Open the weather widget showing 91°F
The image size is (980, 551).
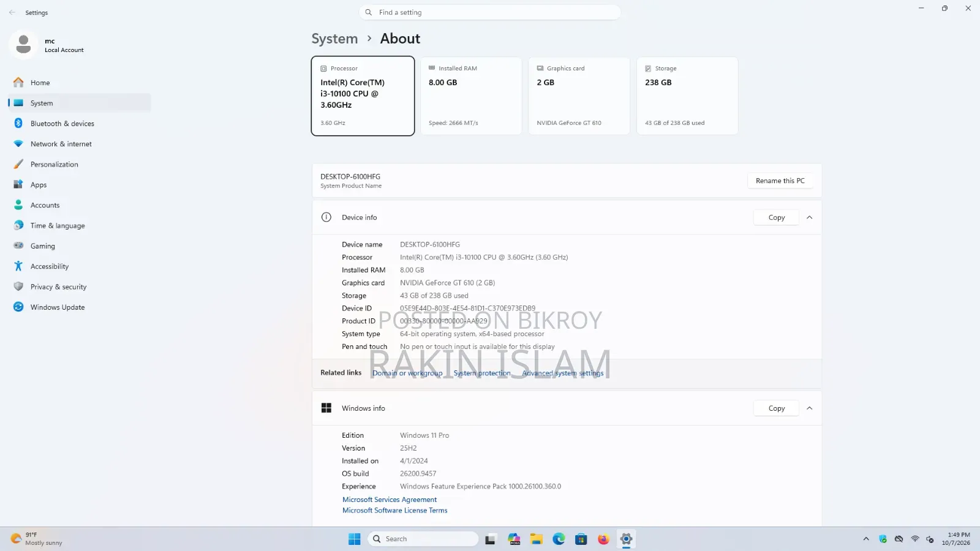pos(37,539)
